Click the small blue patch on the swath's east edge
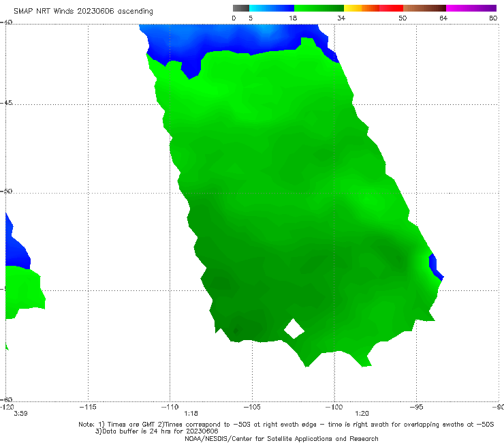This screenshot has width=504, height=443. [x=436, y=267]
